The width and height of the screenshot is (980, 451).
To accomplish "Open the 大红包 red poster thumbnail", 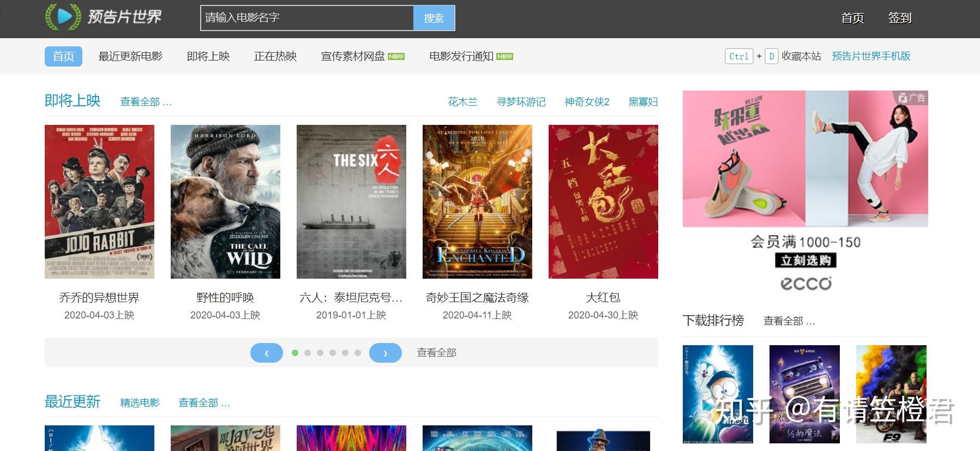I will (603, 202).
